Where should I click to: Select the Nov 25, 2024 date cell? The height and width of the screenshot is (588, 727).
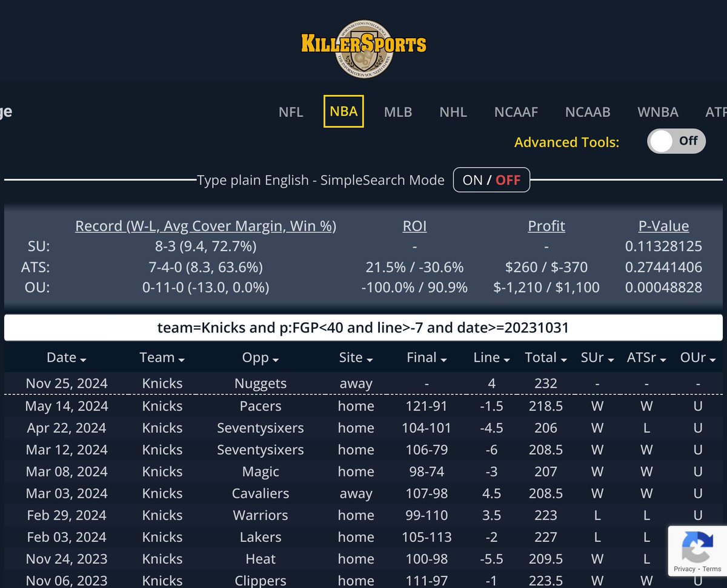click(x=67, y=383)
